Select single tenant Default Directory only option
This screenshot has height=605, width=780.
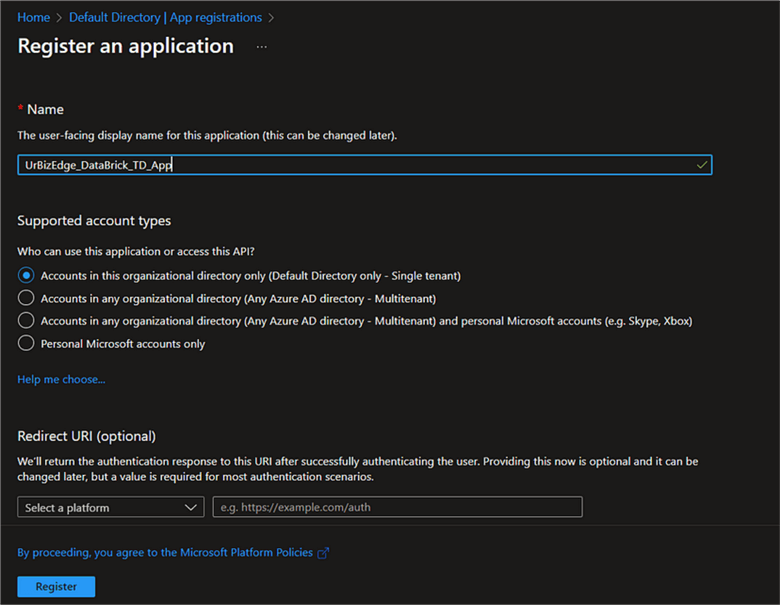coord(26,275)
